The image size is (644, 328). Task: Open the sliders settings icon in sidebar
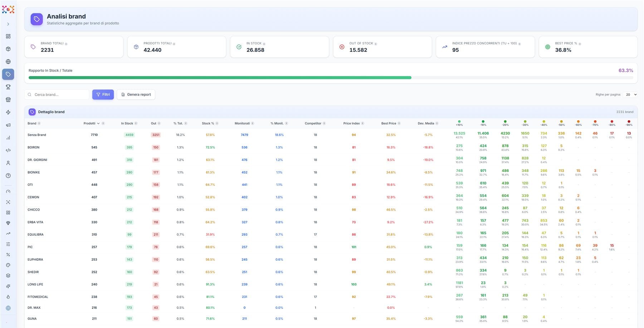tap(8, 244)
